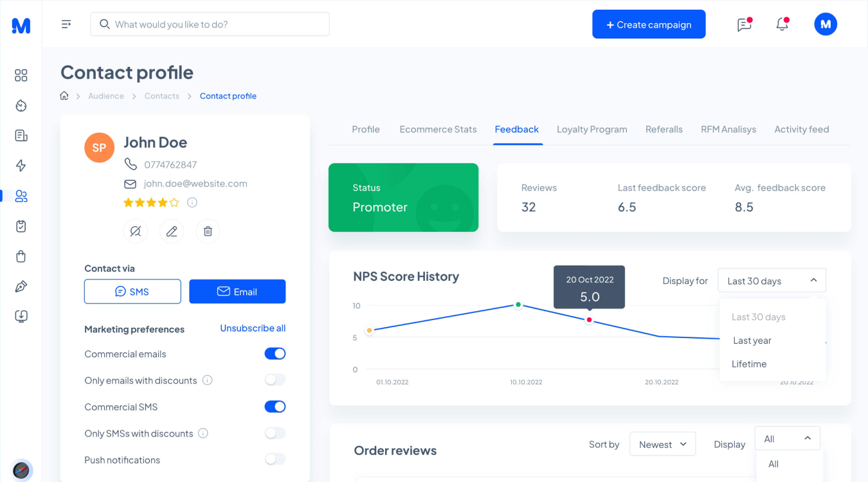Click the edit pencil icon for contact

[172, 231]
